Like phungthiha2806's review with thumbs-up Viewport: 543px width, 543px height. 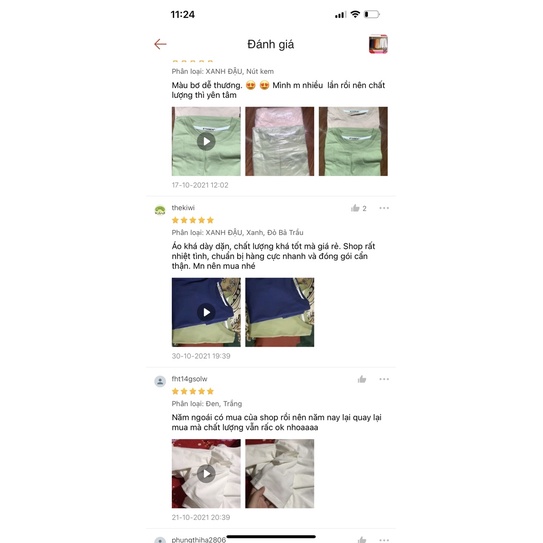[x=362, y=540]
